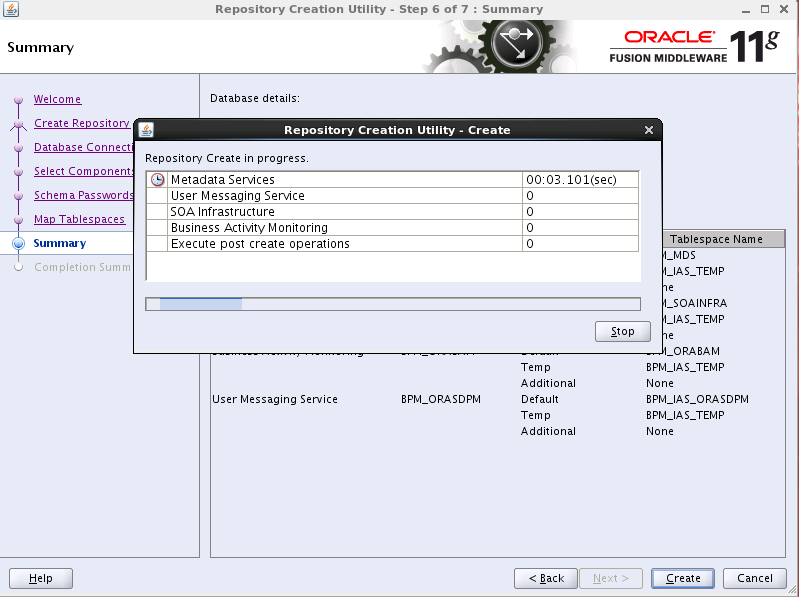Click the BPM_ORABAM tablespace cell
This screenshot has width=800, height=599.
(x=691, y=351)
